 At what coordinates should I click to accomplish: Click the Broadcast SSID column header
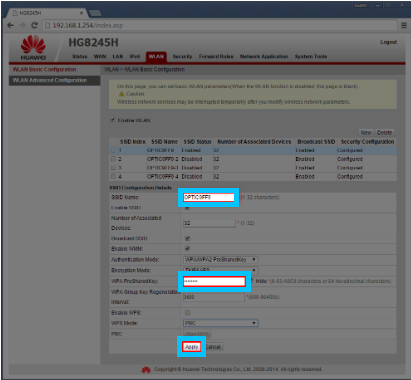pos(316,142)
